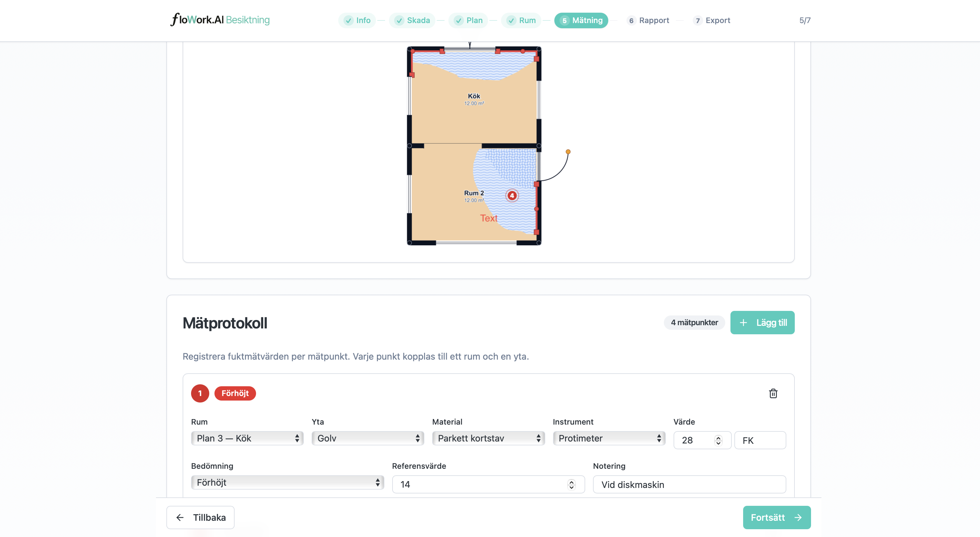Click the orange door swing handle

pos(568,152)
